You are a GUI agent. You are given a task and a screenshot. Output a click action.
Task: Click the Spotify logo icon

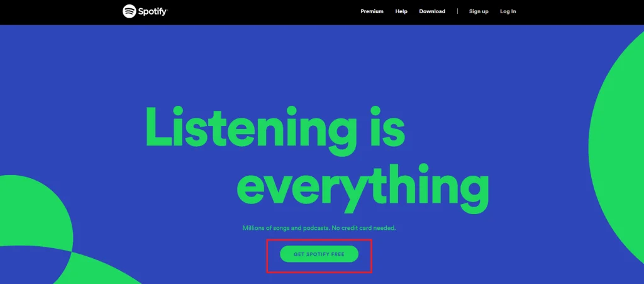click(130, 11)
